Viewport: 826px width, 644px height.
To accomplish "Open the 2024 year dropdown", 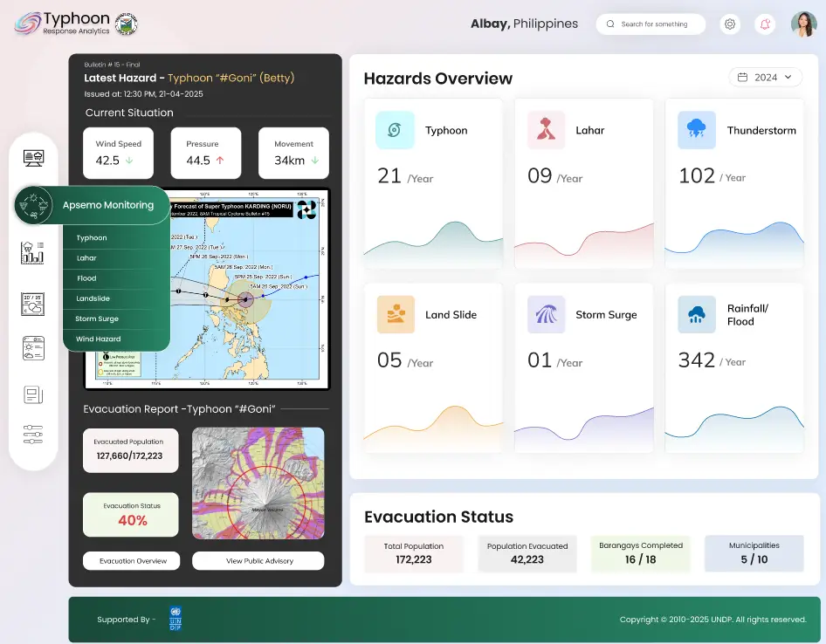I will [765, 77].
